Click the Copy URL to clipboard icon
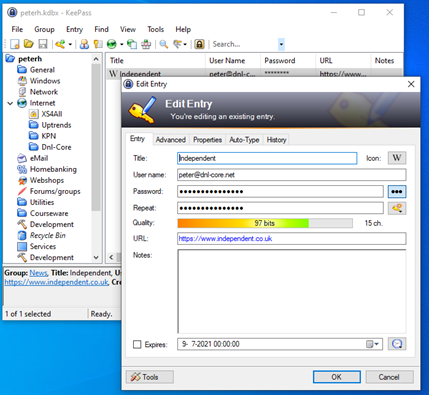The image size is (429, 395). click(132, 44)
